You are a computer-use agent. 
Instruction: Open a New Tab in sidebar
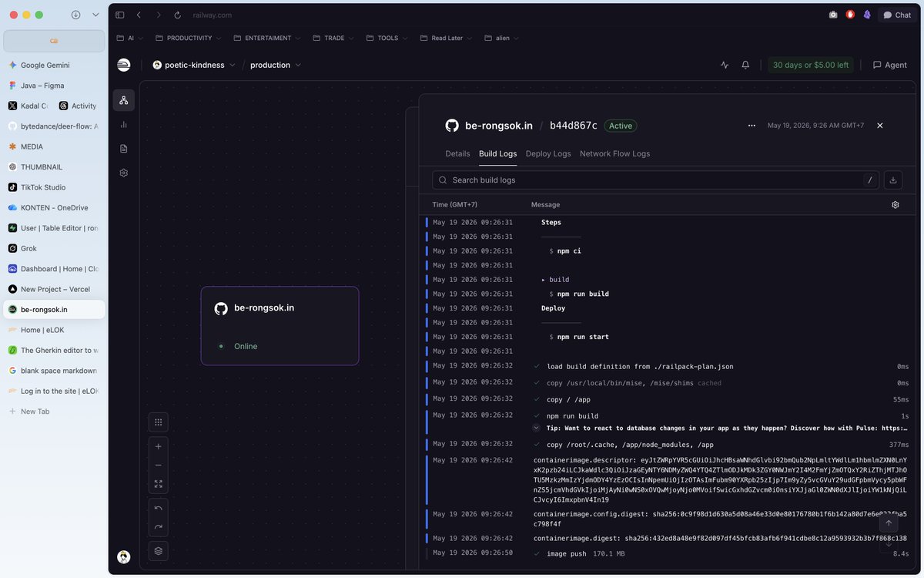point(54,412)
